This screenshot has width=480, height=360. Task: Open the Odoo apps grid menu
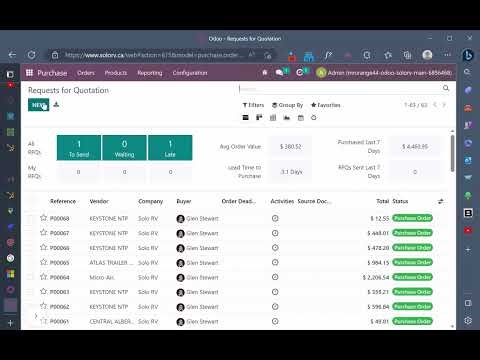29,73
